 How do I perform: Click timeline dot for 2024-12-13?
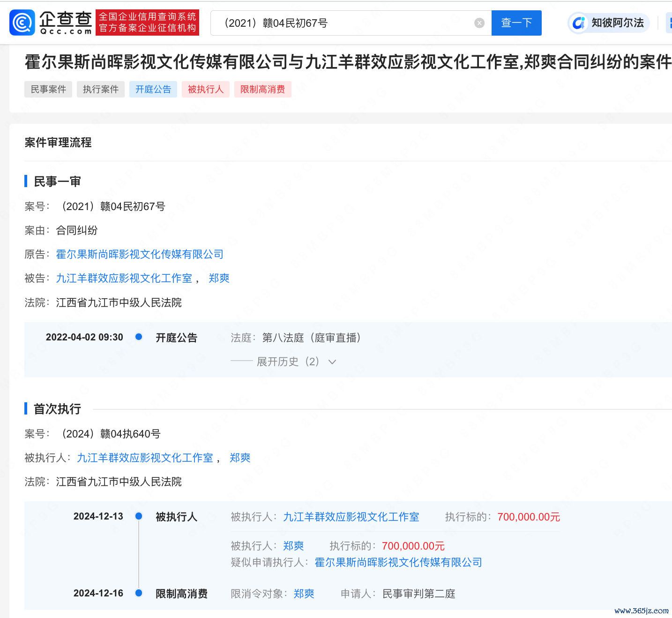point(139,516)
